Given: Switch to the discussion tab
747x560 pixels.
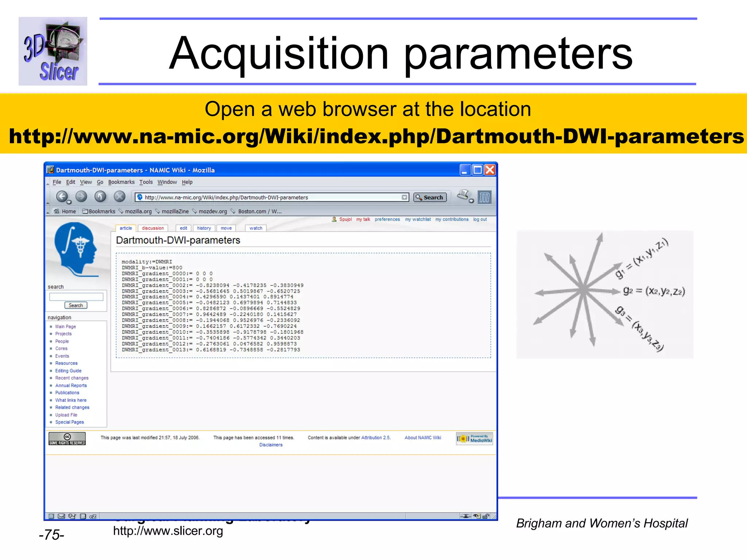Looking at the screenshot, I should pyautogui.click(x=153, y=228).
